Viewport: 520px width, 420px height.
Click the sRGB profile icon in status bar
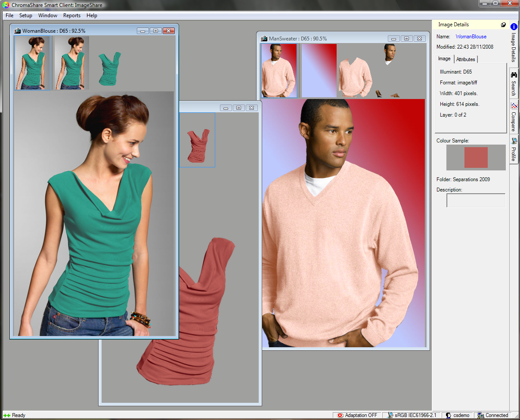point(390,415)
